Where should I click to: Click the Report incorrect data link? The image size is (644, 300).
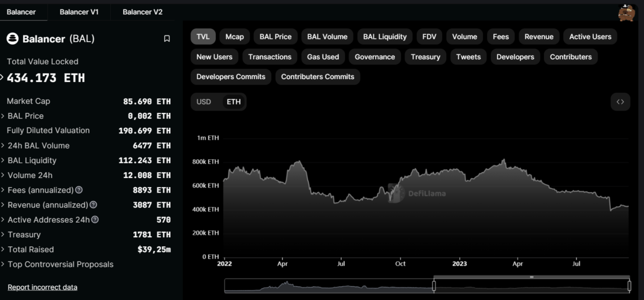point(42,287)
